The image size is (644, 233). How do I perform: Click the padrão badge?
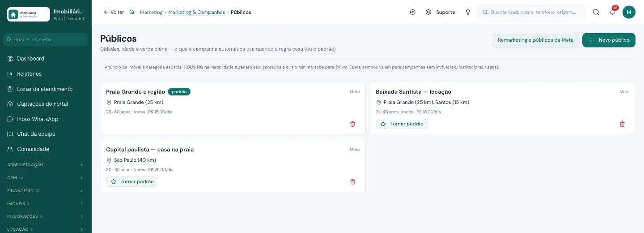(x=179, y=92)
